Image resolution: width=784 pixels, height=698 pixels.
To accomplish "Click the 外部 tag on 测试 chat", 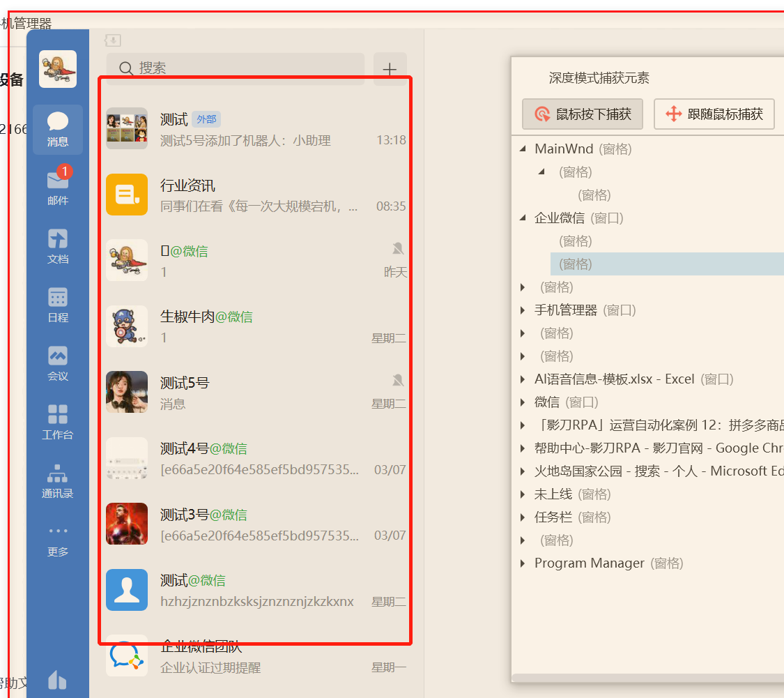I will [x=206, y=119].
